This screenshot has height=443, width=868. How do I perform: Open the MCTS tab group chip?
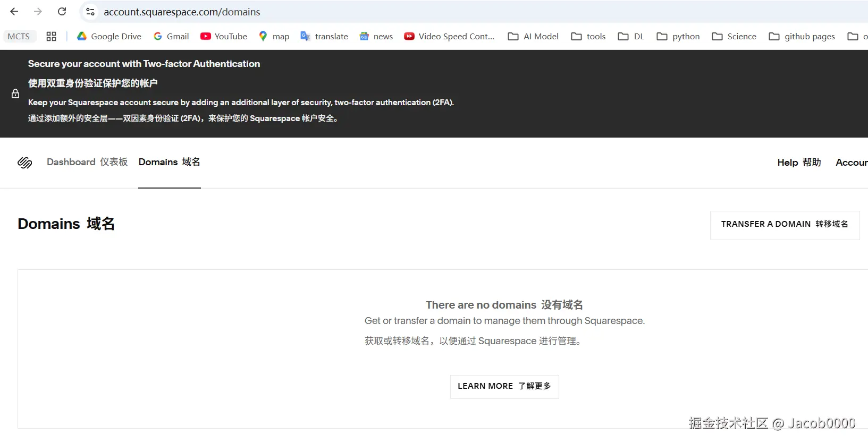point(19,36)
